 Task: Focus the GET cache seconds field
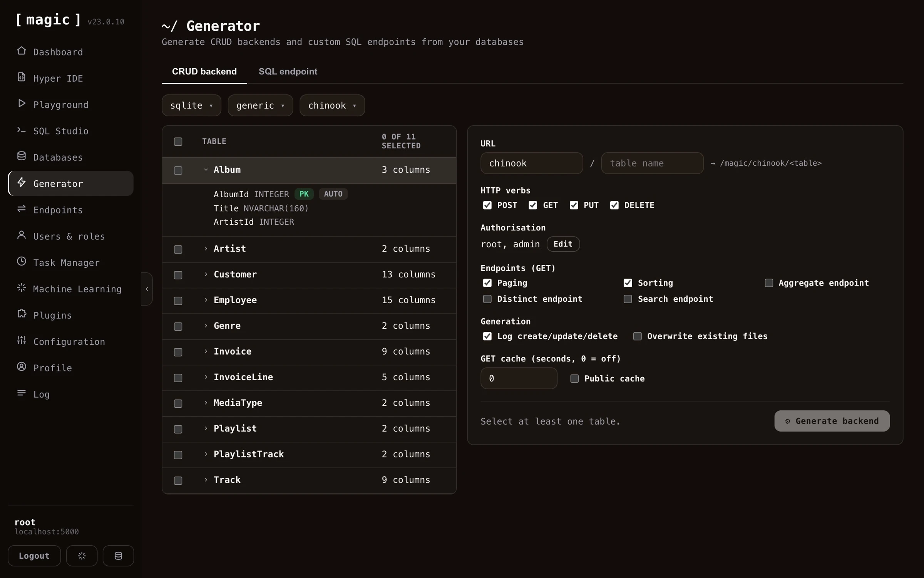519,378
